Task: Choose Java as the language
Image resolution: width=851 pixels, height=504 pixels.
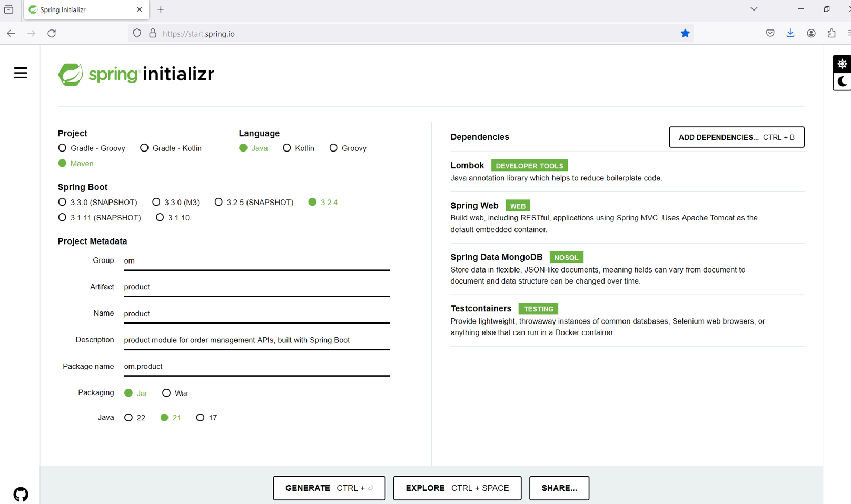Action: pos(253,148)
